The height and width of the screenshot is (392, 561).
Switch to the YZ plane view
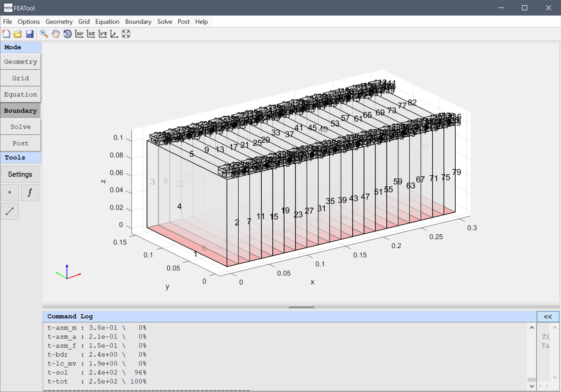point(103,34)
